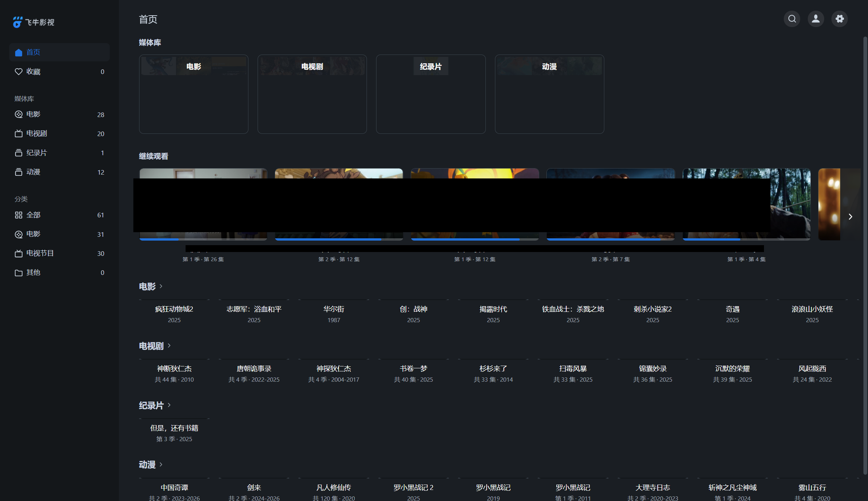The image size is (868, 501).
Task: Expand the 电视剧 section chevron
Action: point(169,345)
